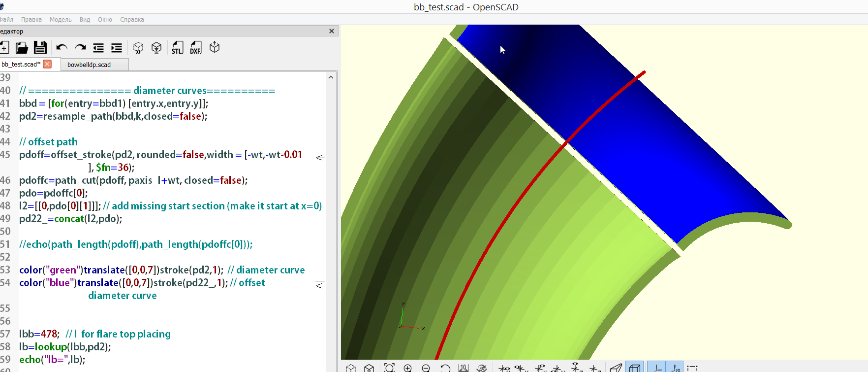
Task: Undo the last edit
Action: pyautogui.click(x=62, y=48)
